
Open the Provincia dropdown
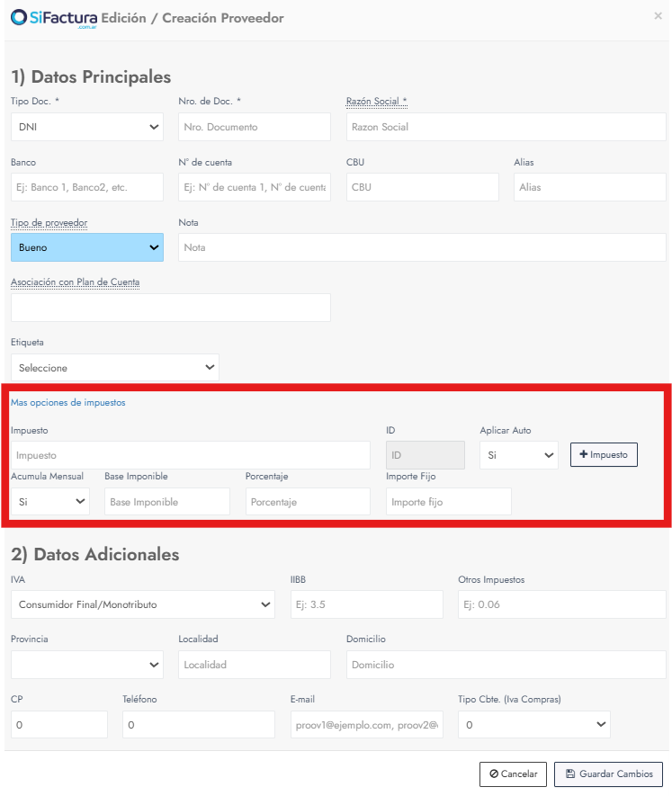87,665
